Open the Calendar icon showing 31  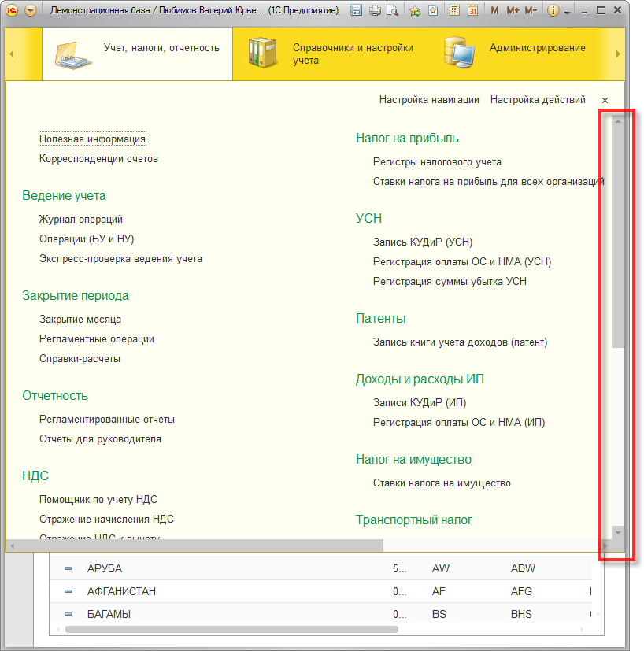point(472,10)
